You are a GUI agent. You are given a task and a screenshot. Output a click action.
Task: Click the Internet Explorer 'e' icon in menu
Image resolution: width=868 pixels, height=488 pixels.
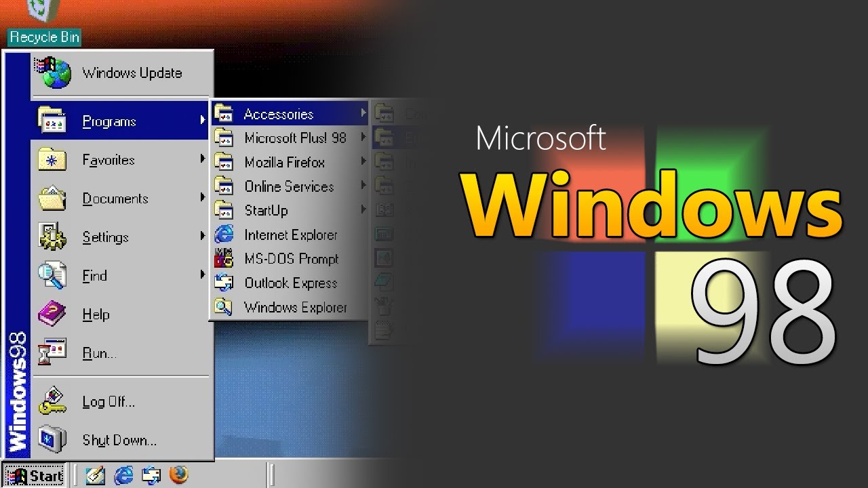coord(224,235)
